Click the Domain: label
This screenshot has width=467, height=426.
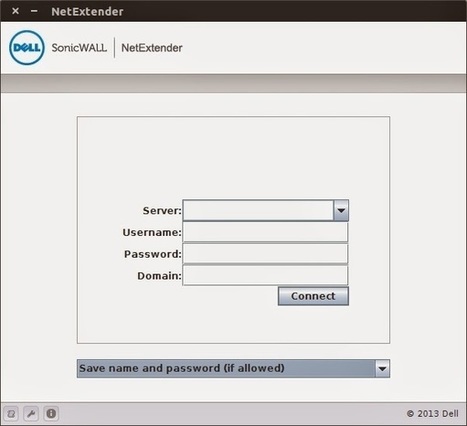(x=159, y=276)
